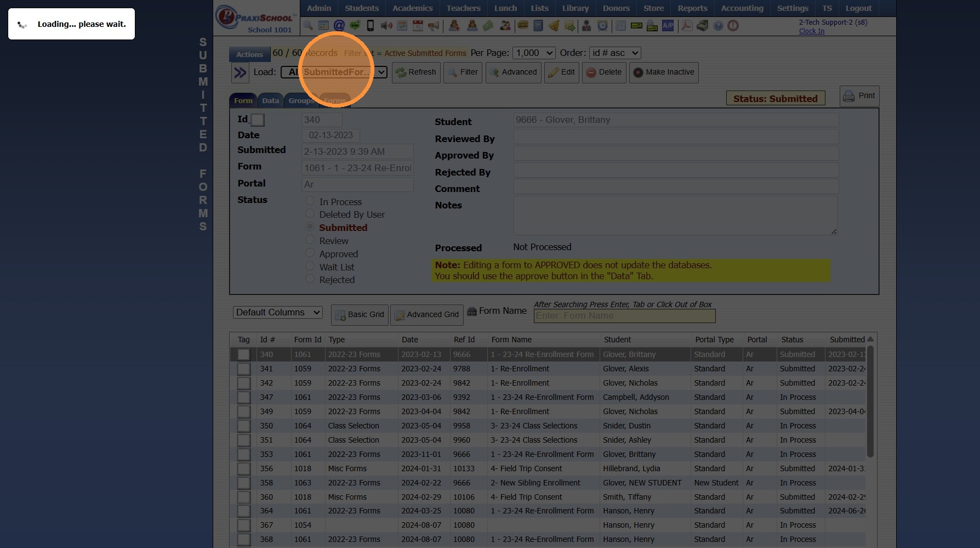Click the blue A/P icon

click(668, 26)
